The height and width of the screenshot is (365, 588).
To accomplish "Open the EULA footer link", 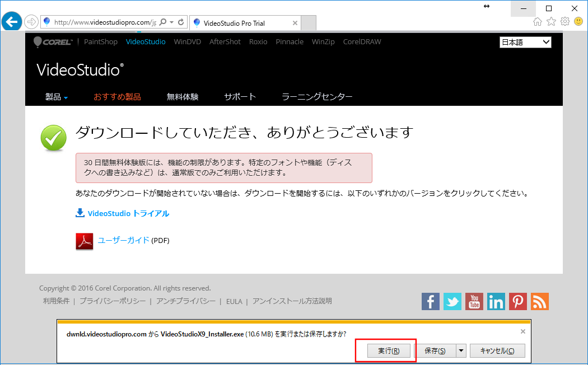I will [234, 301].
